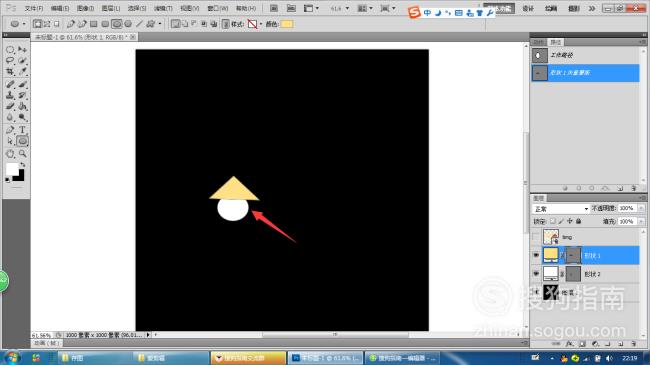Toggle visibility of background layer
This screenshot has width=650, height=365.
point(536,292)
